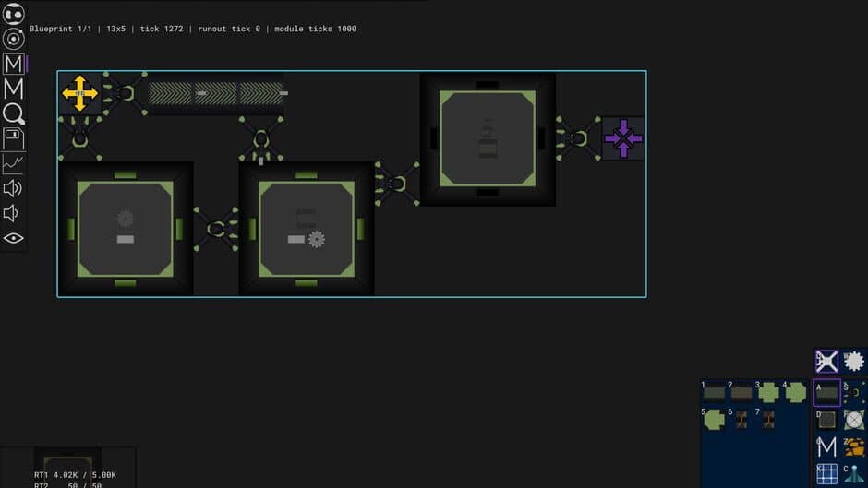Select the C rocket ship icon
Screen dimensions: 868x488
[854, 473]
